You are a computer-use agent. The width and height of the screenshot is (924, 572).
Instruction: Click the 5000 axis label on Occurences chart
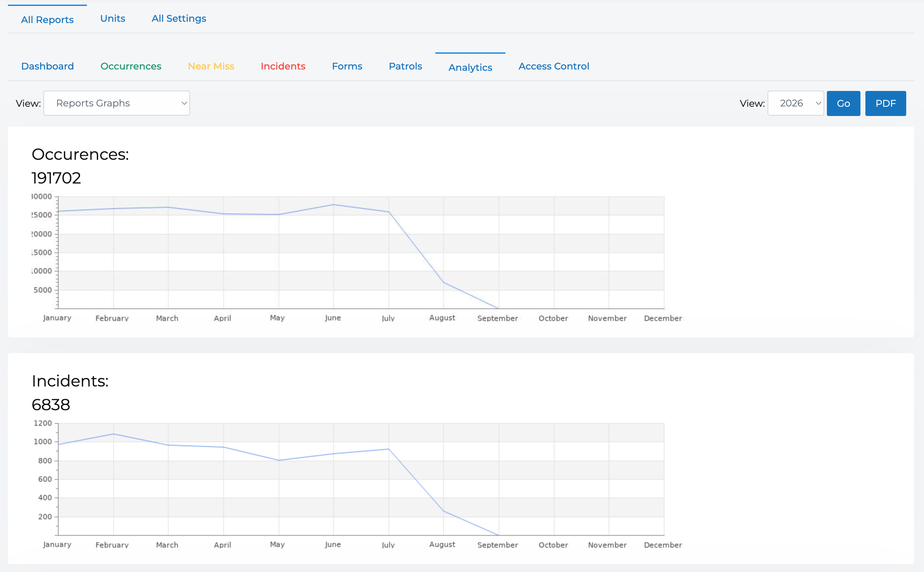[x=43, y=290]
